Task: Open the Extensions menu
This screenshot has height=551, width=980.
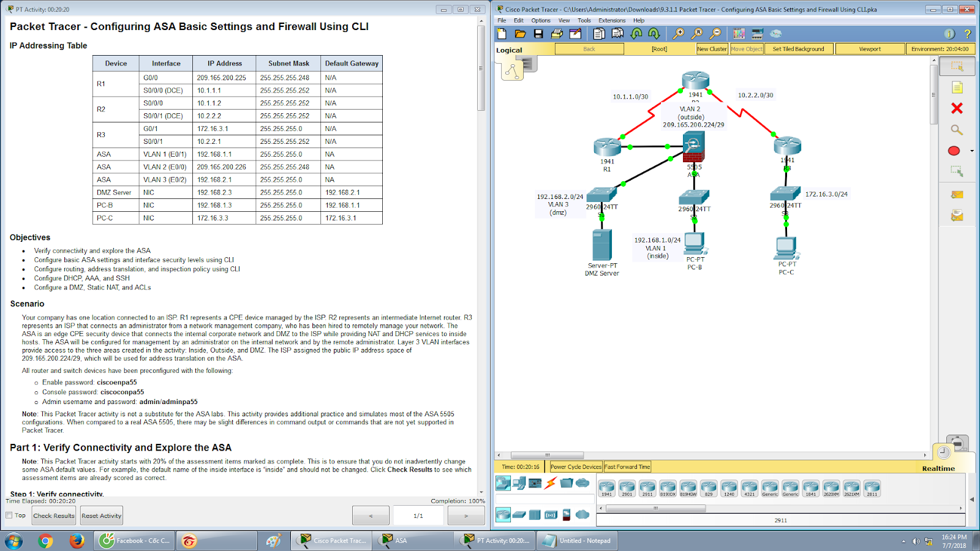Action: tap(612, 20)
